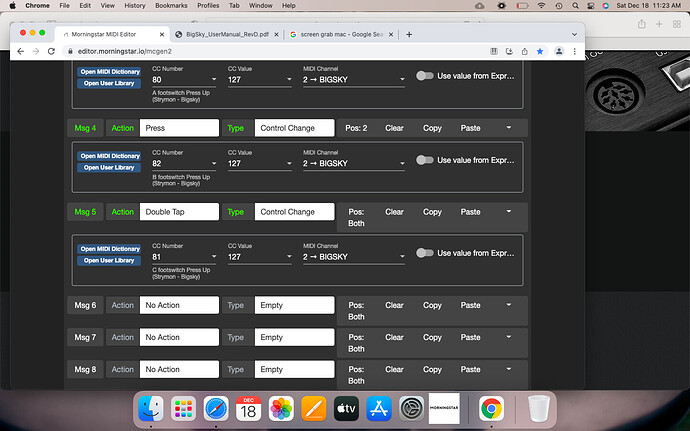690x431 pixels.
Task: Paste into Msg 6
Action: (470, 305)
